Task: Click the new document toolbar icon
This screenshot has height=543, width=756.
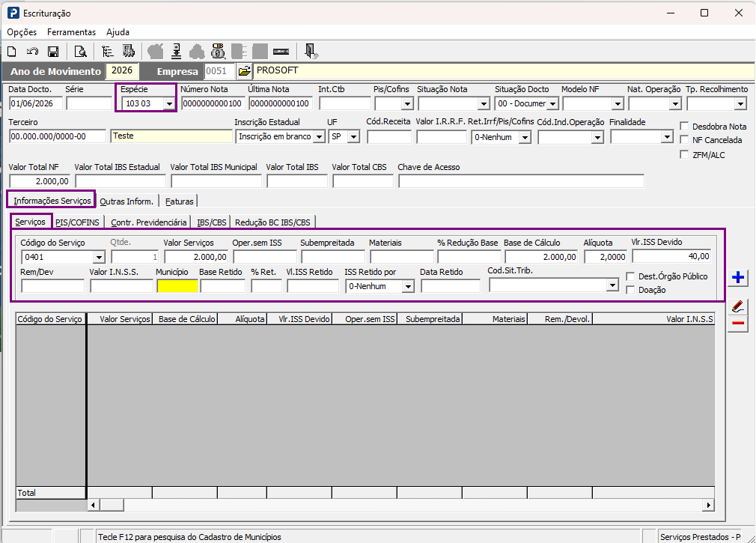Action: (x=12, y=51)
